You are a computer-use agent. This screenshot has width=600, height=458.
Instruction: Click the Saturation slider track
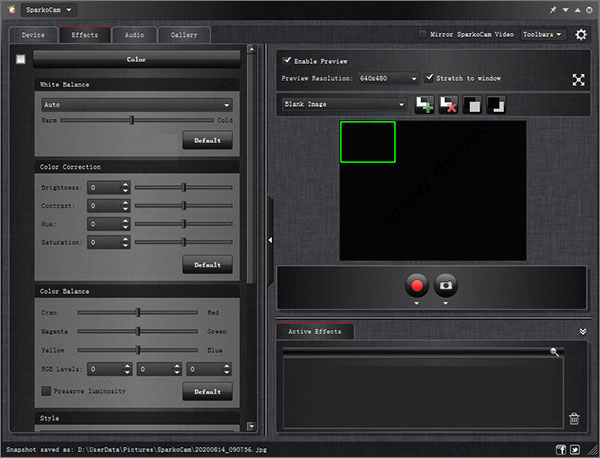(x=184, y=242)
